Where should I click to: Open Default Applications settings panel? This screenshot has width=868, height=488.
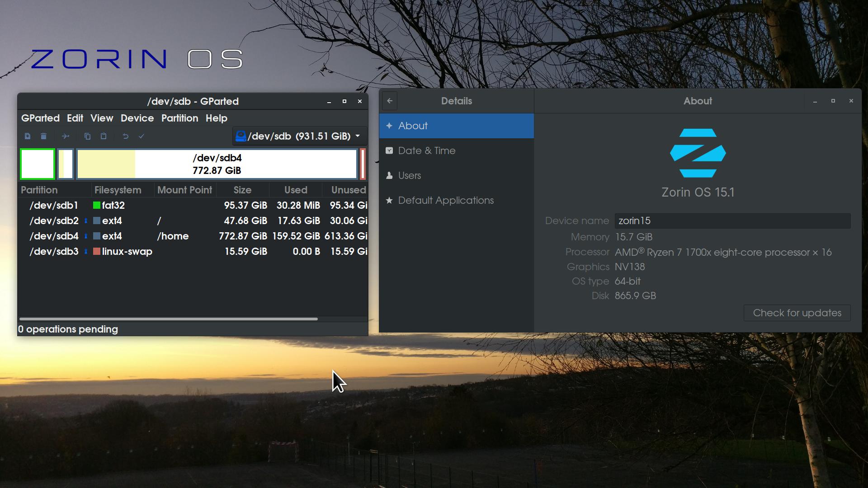[x=445, y=200]
